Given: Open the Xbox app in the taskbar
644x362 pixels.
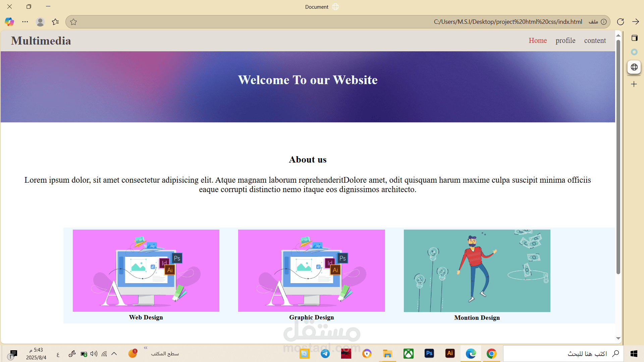Looking at the screenshot, I should click(408, 354).
